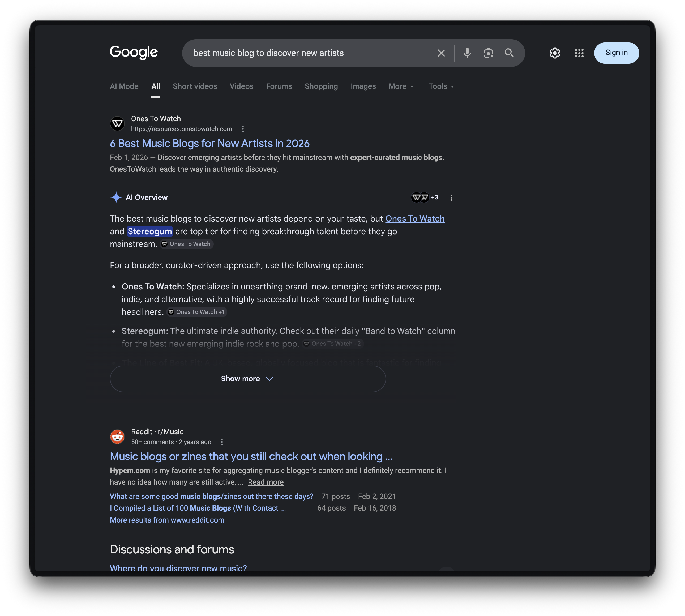Follow the Ones To Watch link in AI Overview
Image resolution: width=685 pixels, height=616 pixels.
[415, 219]
